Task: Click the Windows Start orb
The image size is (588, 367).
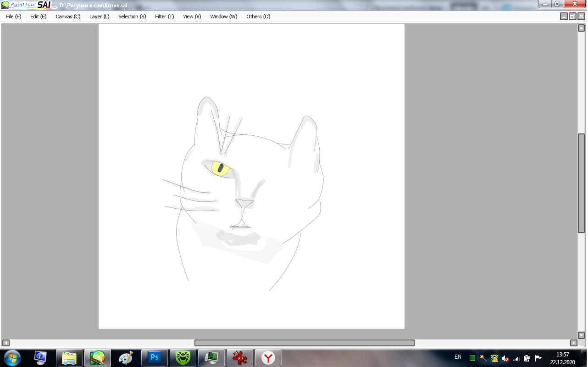Action: [12, 358]
